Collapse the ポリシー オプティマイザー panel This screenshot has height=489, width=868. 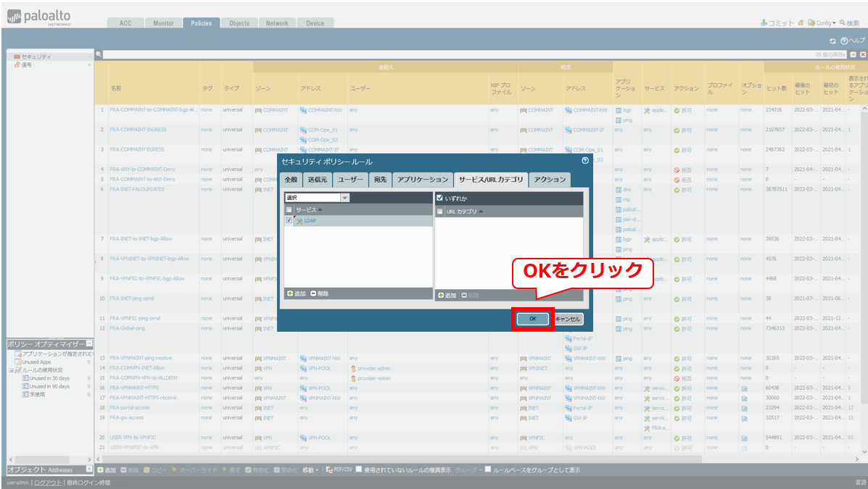pyautogui.click(x=89, y=343)
